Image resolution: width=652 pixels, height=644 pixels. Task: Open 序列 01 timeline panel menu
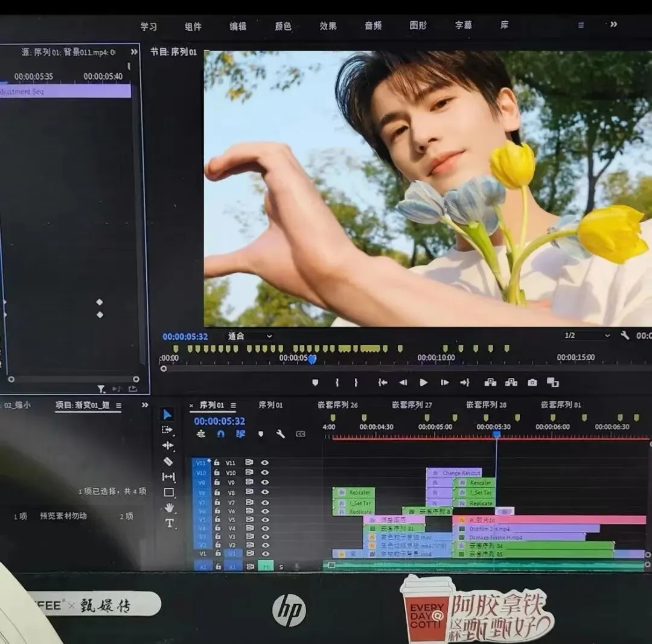233,406
